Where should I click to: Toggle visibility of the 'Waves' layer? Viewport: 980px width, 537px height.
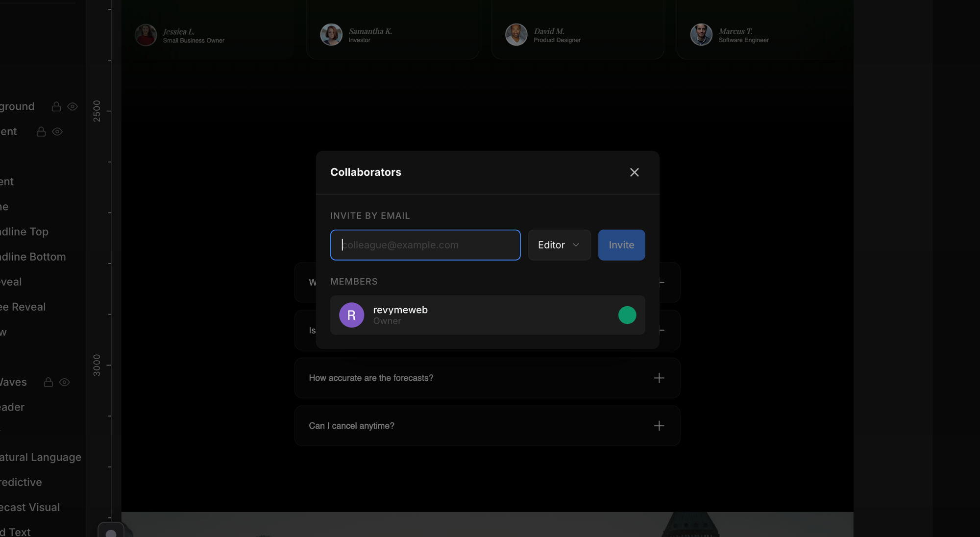point(64,382)
